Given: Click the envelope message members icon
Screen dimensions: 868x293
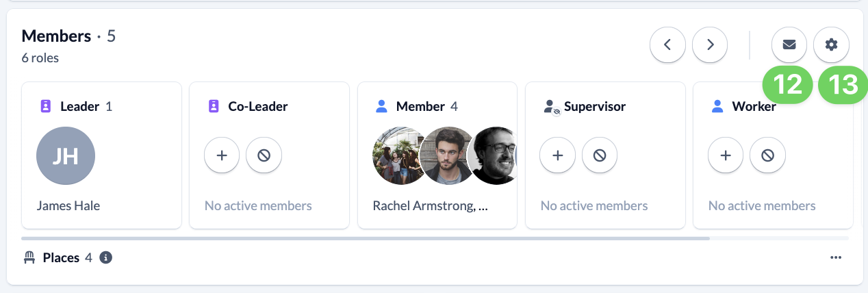Looking at the screenshot, I should [789, 45].
